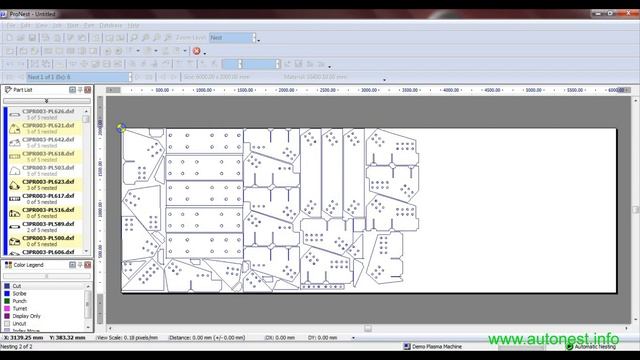640x360 pixels.
Task: Open the Nest 1 of 1 selector dropdown
Action: (130, 77)
